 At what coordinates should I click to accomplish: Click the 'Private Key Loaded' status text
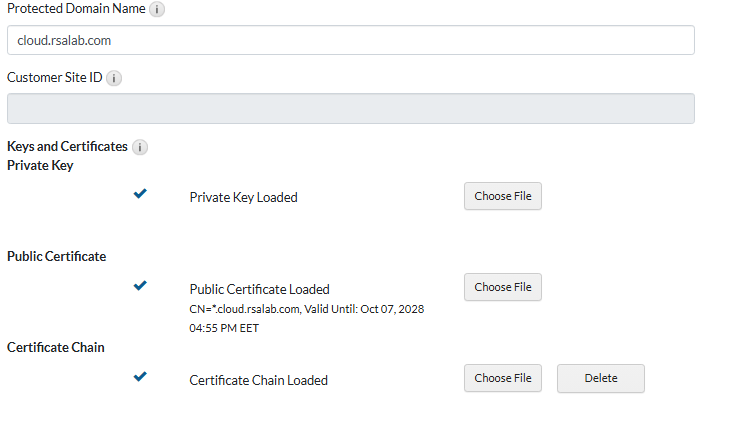(243, 197)
